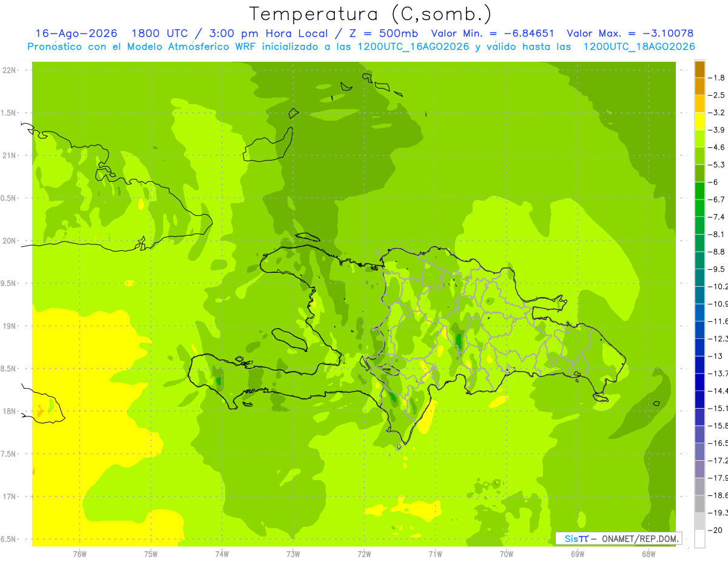Click the 18N latitude axis label
Viewport: 728px width, 562px height.
coord(9,411)
